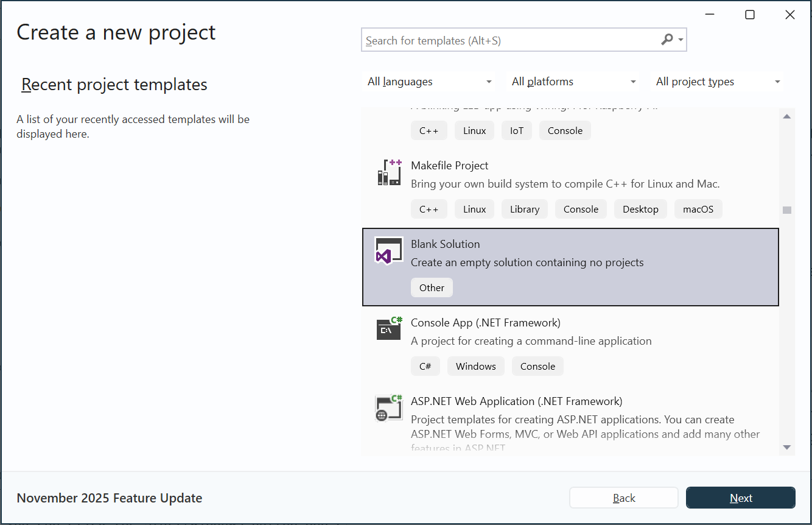Click the November 2025 Feature Update label

point(110,498)
